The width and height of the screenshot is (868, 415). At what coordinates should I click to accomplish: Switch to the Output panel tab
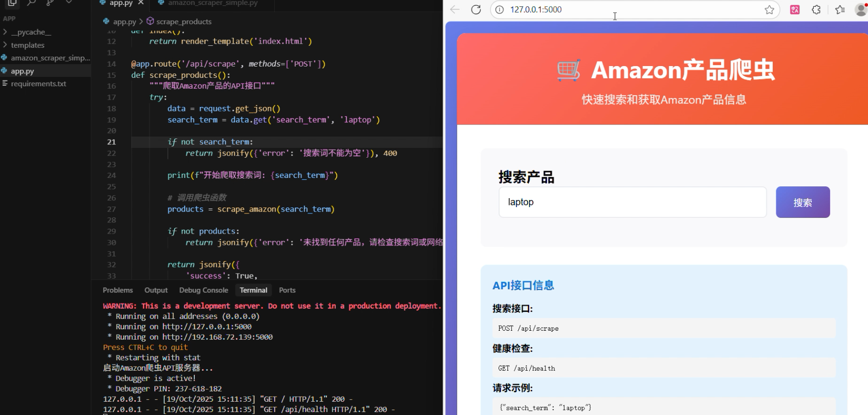tap(156, 290)
